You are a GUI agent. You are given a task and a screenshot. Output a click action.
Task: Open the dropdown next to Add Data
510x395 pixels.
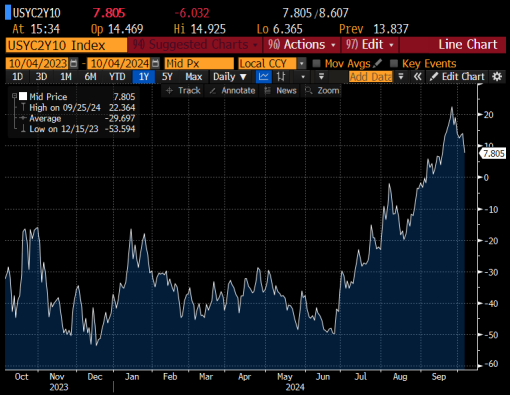tap(401, 77)
